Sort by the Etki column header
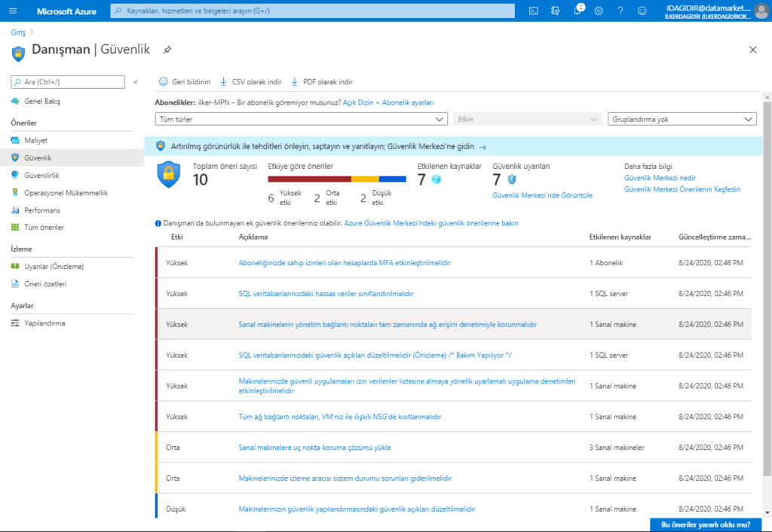 click(176, 237)
